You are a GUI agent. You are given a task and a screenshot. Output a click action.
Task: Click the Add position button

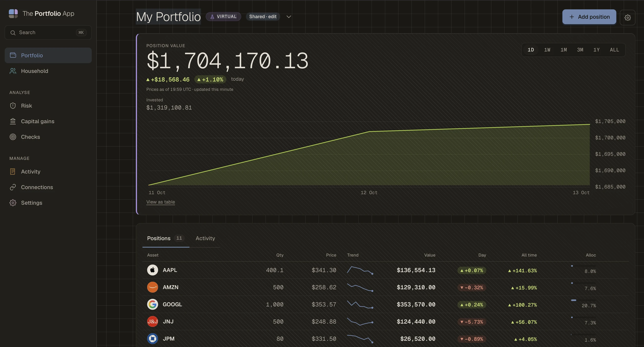[x=589, y=17]
